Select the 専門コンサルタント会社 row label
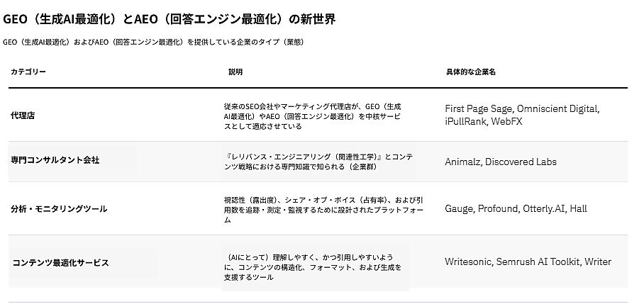 click(55, 160)
